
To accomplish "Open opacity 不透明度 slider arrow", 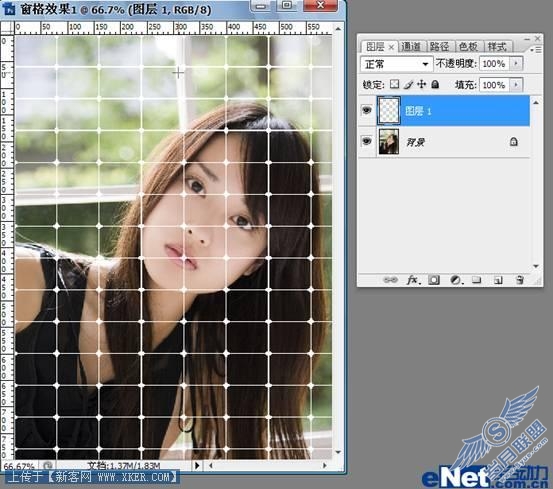I will [516, 64].
